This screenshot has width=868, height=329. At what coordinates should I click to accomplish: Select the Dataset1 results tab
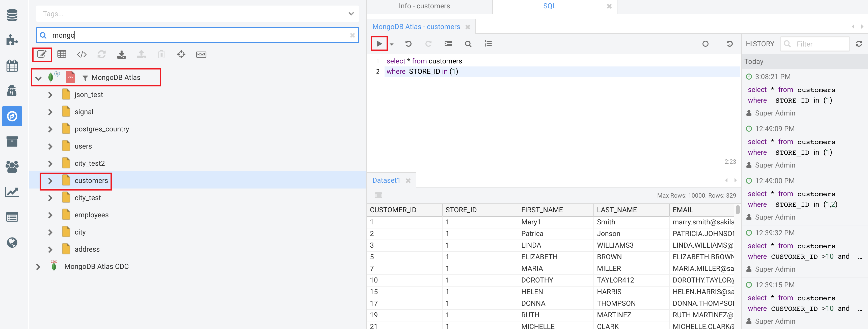(x=386, y=180)
